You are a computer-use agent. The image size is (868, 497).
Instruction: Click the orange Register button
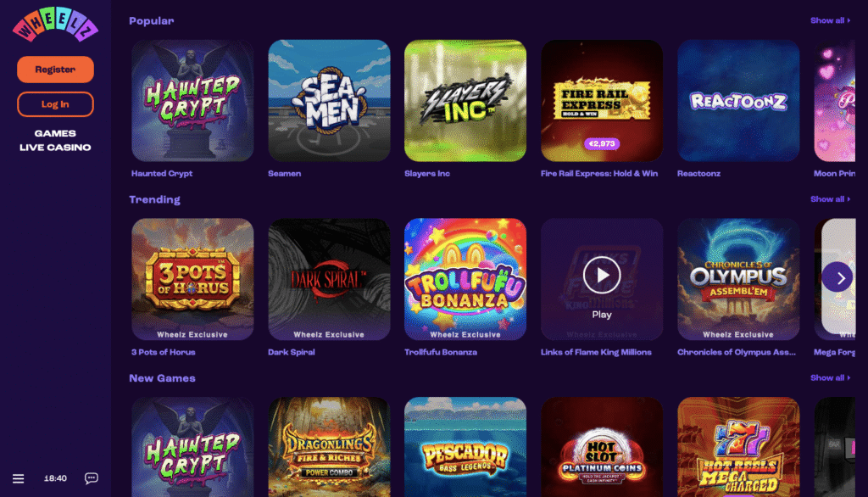[55, 70]
